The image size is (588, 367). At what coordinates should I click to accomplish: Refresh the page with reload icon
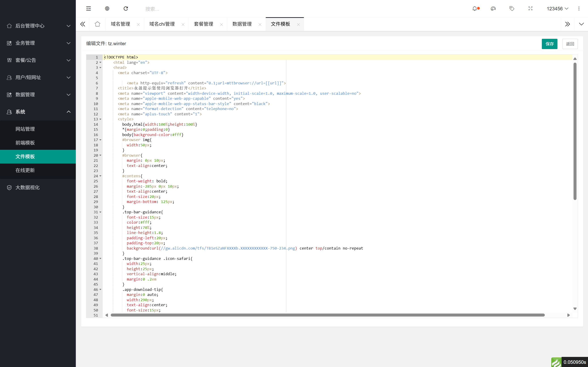126,8
